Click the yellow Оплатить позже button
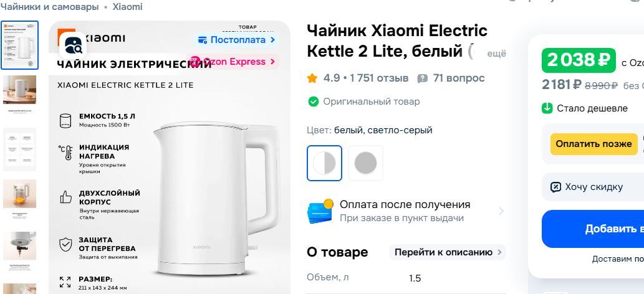The height and width of the screenshot is (294, 644). pyautogui.click(x=594, y=144)
